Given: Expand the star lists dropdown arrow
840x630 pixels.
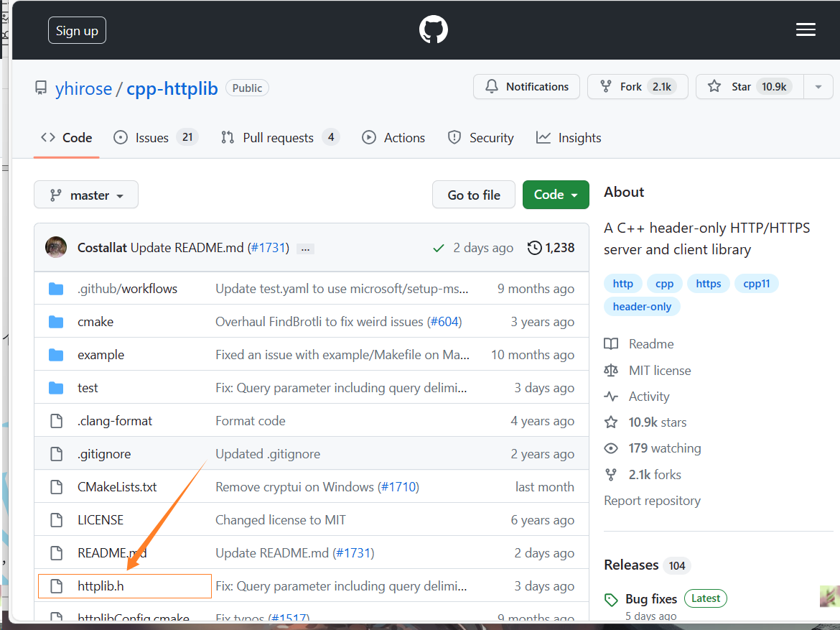Looking at the screenshot, I should (x=818, y=87).
